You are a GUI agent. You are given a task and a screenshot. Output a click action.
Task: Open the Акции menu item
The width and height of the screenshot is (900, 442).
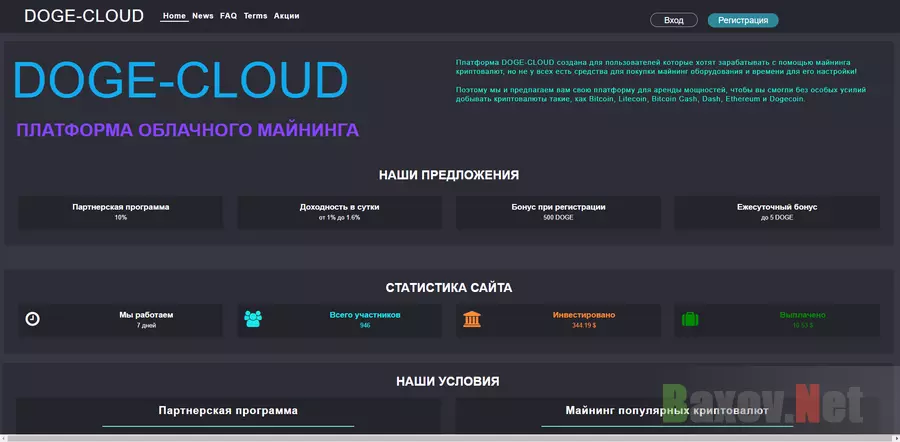[286, 16]
